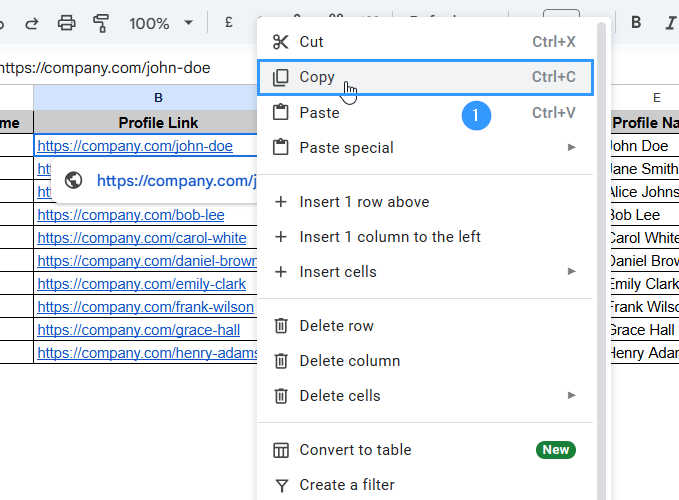This screenshot has height=500, width=679.
Task: Open the carol-white profile link
Action: (142, 238)
